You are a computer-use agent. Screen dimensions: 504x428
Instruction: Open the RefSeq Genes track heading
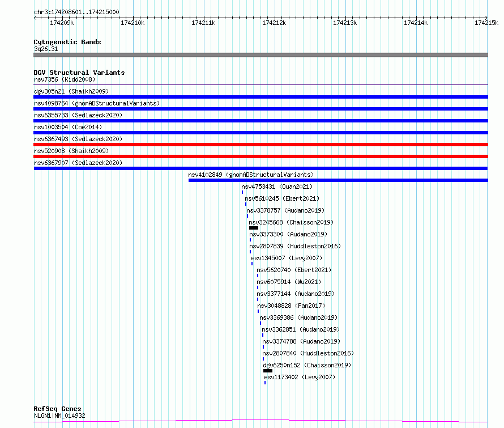coord(57,409)
